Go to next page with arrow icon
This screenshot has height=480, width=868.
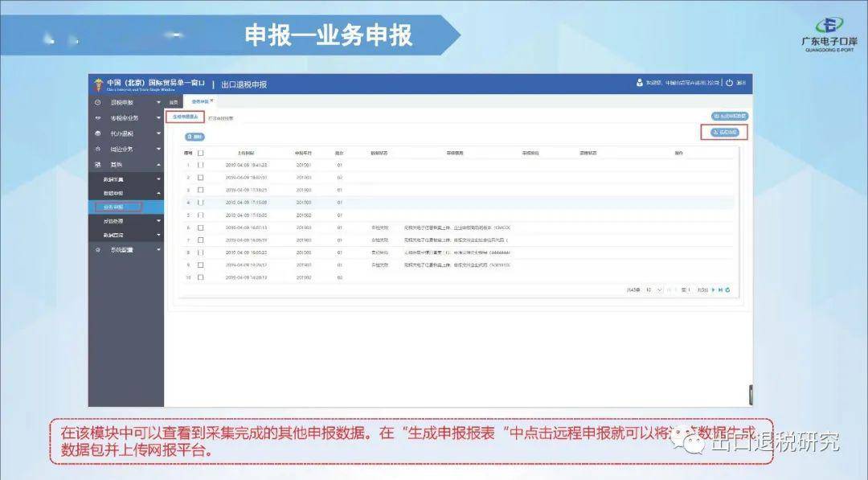pyautogui.click(x=713, y=290)
